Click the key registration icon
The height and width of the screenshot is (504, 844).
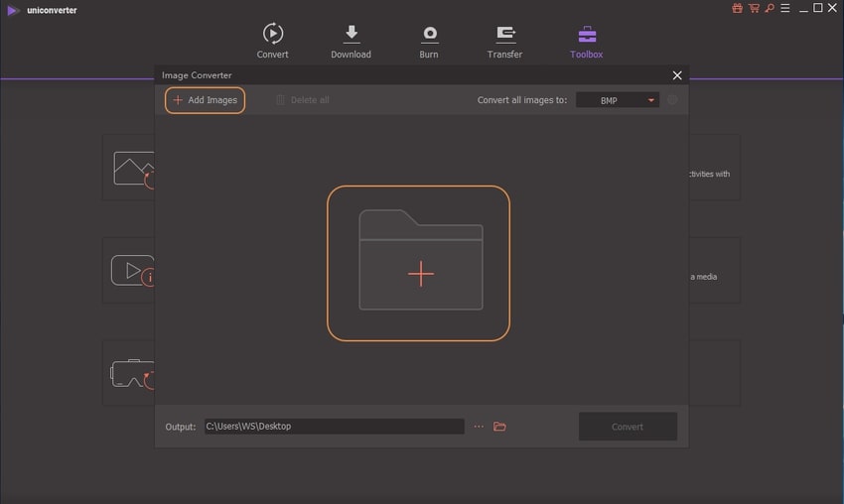pyautogui.click(x=768, y=8)
